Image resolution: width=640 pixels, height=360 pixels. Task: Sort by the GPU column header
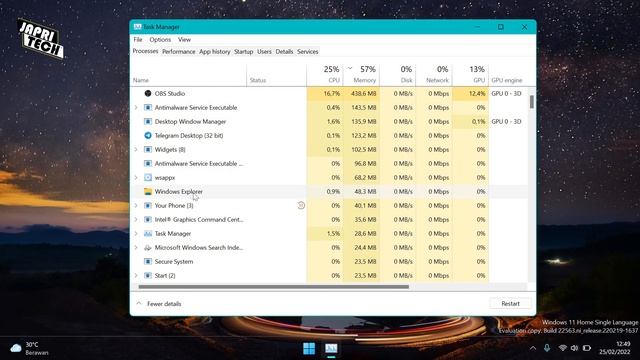(470, 74)
